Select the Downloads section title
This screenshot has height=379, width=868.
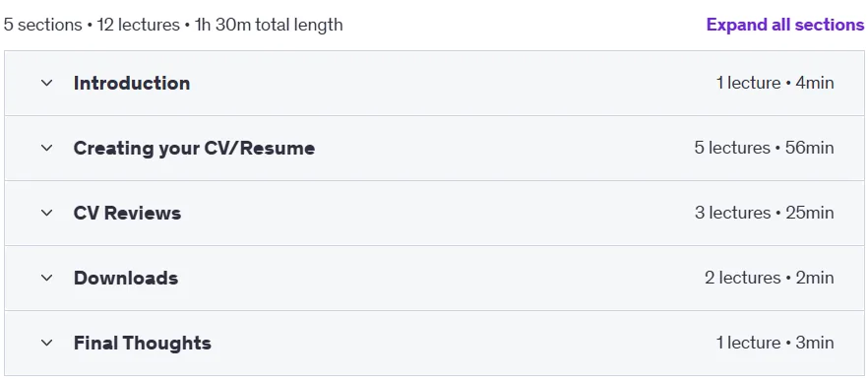[126, 278]
